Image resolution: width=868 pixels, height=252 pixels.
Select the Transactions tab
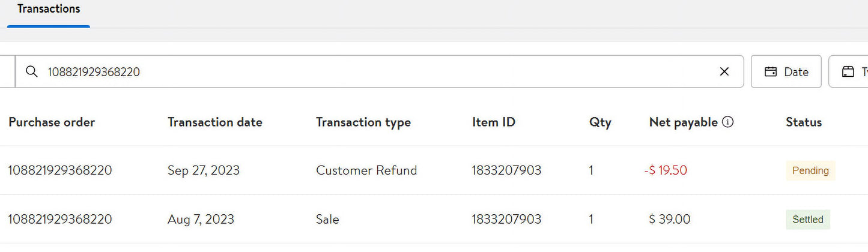(x=49, y=10)
